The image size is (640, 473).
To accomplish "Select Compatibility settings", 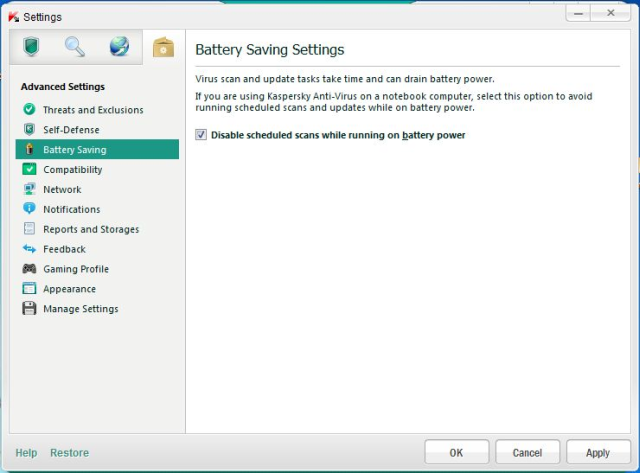I will click(97, 169).
